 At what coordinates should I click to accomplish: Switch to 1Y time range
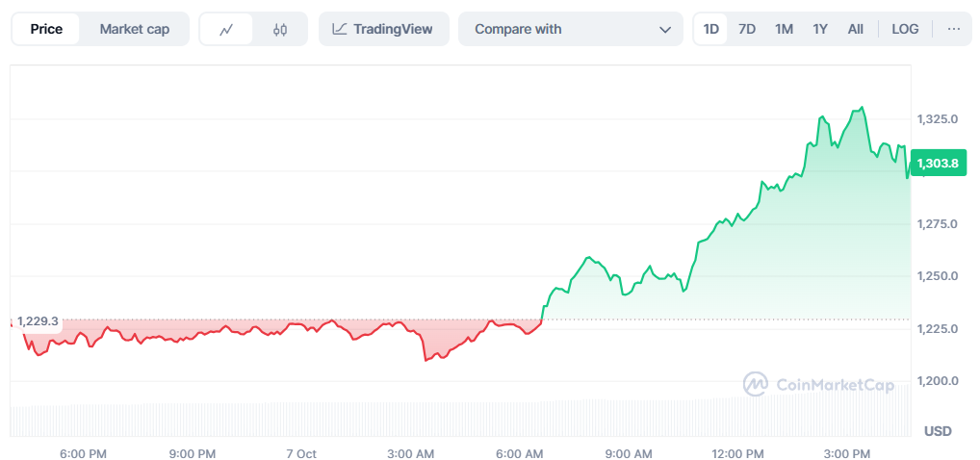820,29
